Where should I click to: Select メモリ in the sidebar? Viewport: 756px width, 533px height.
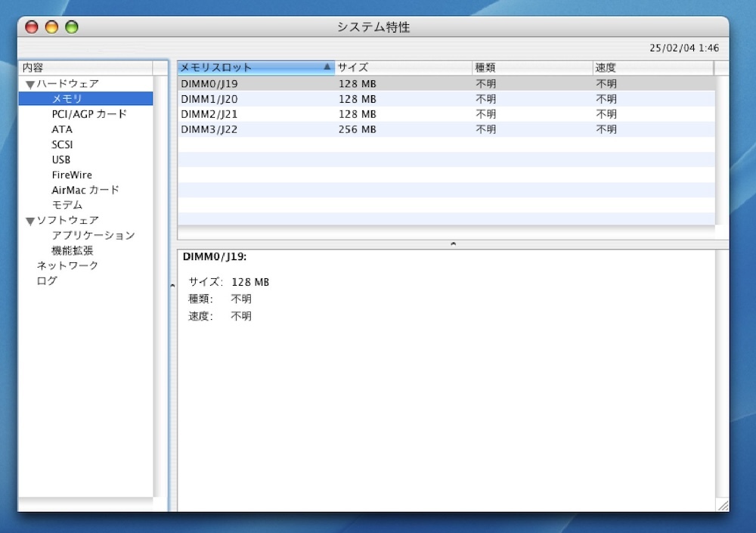(86, 99)
